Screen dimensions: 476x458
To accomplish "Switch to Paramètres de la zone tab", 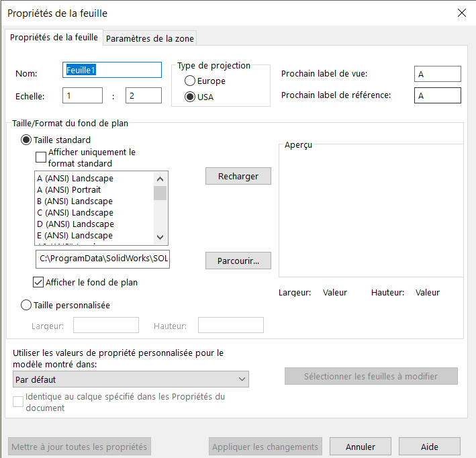I will pyautogui.click(x=150, y=38).
